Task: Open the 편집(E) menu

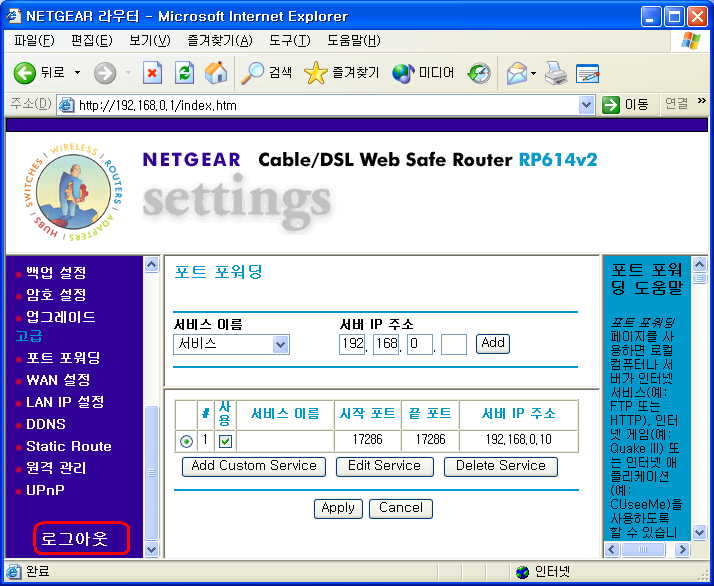Action: tap(92, 41)
